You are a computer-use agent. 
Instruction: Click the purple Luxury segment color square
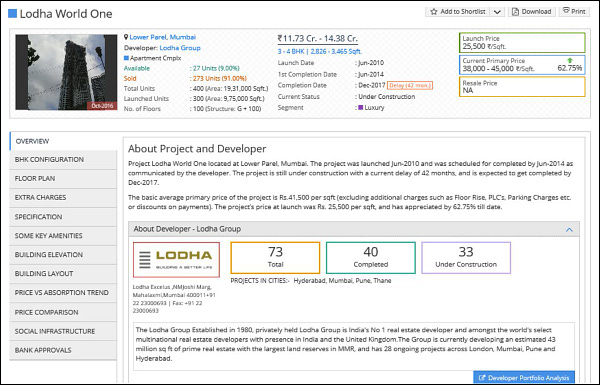point(360,108)
